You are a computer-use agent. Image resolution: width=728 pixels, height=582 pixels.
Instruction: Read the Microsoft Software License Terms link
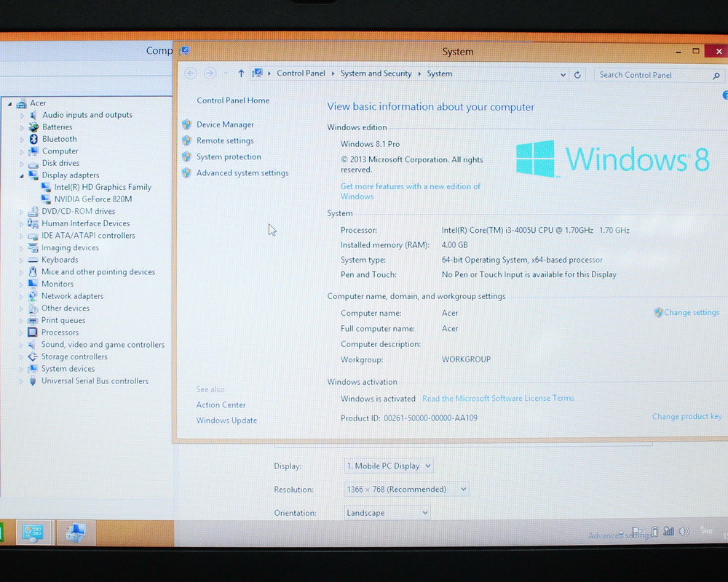[498, 398]
